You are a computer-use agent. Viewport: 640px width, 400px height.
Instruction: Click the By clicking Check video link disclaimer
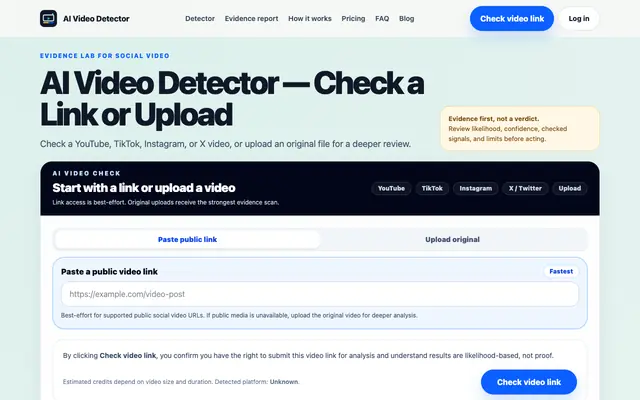point(308,356)
